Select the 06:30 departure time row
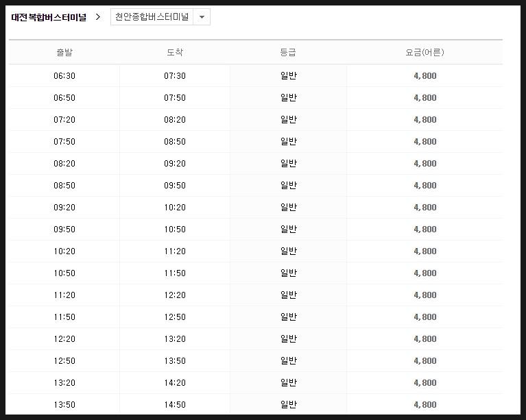The image size is (526, 420). click(x=256, y=76)
